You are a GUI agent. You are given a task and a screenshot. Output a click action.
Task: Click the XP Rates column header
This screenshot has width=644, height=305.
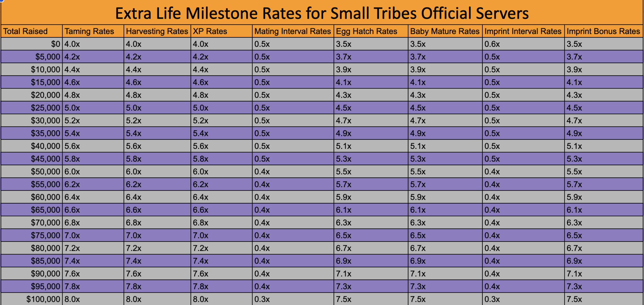click(210, 31)
